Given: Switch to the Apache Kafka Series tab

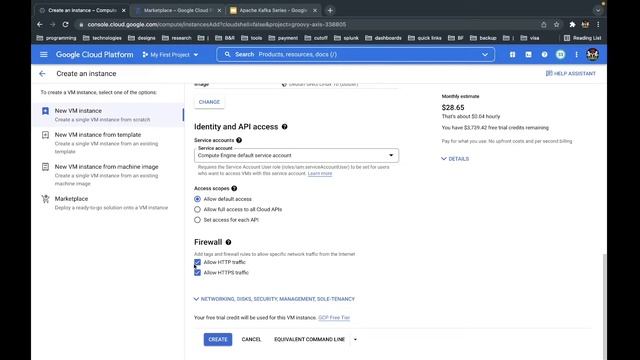Looking at the screenshot, I should click(272, 10).
